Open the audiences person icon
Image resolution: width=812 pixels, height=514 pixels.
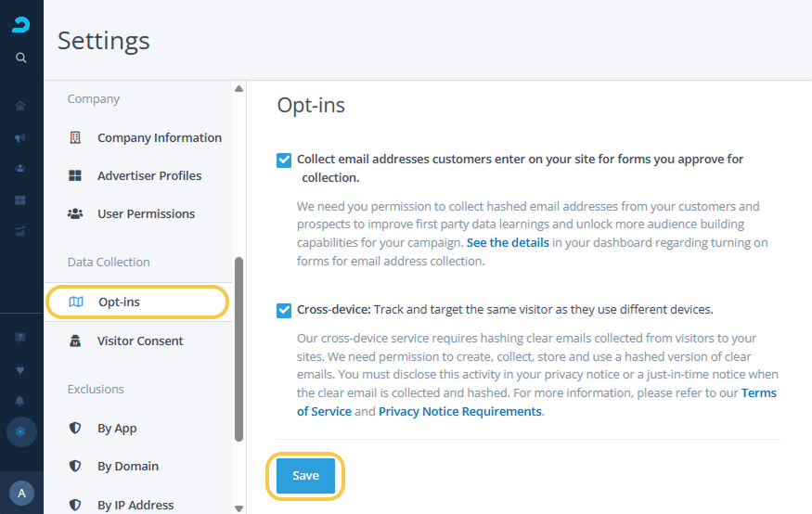[x=20, y=168]
